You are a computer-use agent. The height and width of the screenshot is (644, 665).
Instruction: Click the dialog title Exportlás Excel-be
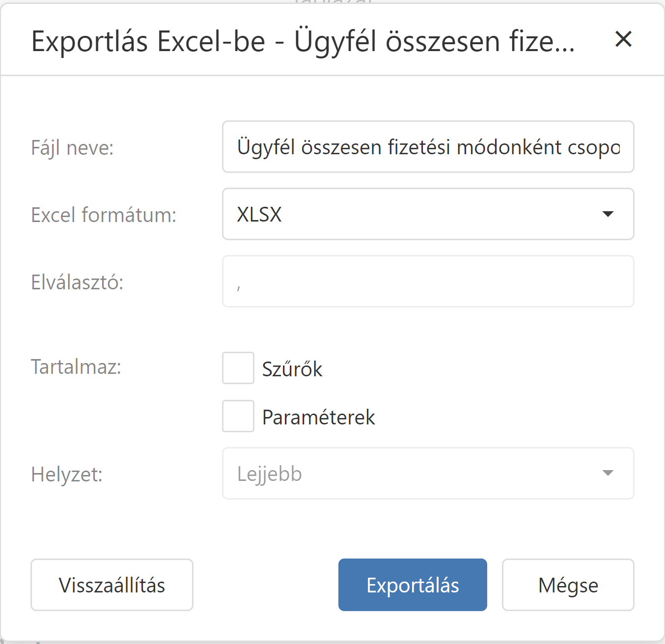point(303,41)
